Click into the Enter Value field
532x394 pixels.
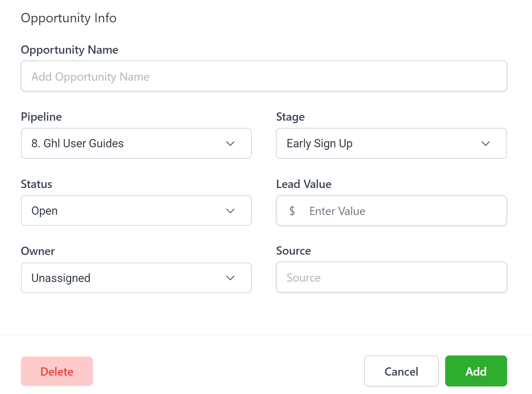403,211
